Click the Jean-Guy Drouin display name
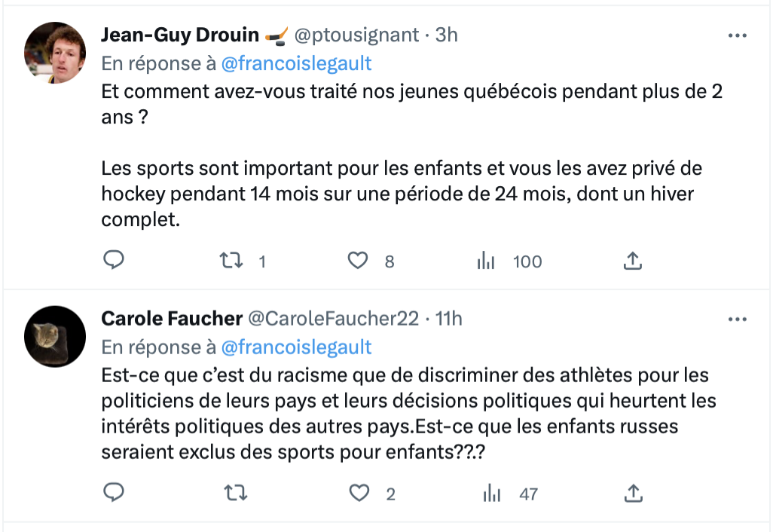Image resolution: width=773 pixels, height=532 pixels. coord(180,35)
